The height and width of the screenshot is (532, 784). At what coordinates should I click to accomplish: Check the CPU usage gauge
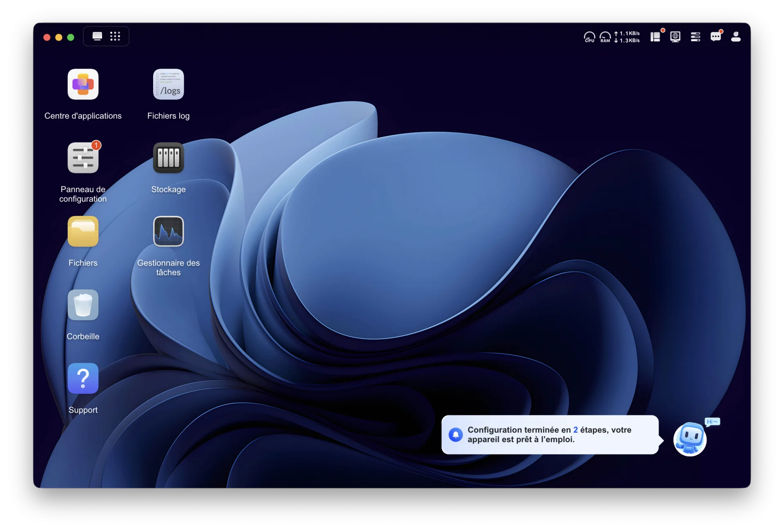[589, 37]
